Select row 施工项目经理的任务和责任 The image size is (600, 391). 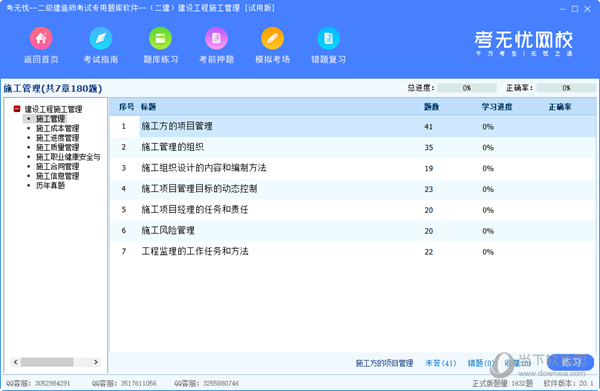353,210
